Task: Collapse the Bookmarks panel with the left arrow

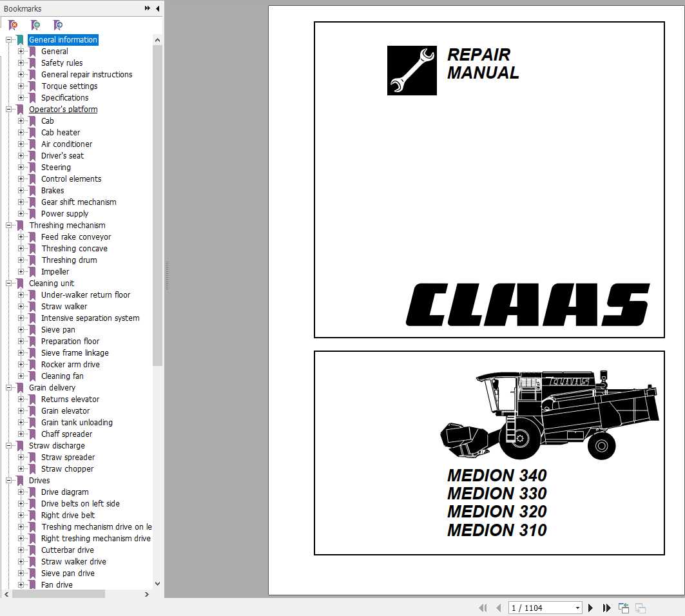Action: click(x=158, y=8)
